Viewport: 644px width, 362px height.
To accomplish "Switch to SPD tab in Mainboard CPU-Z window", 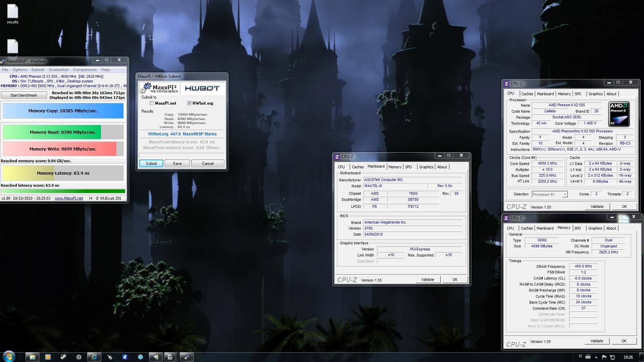I will coord(409,167).
